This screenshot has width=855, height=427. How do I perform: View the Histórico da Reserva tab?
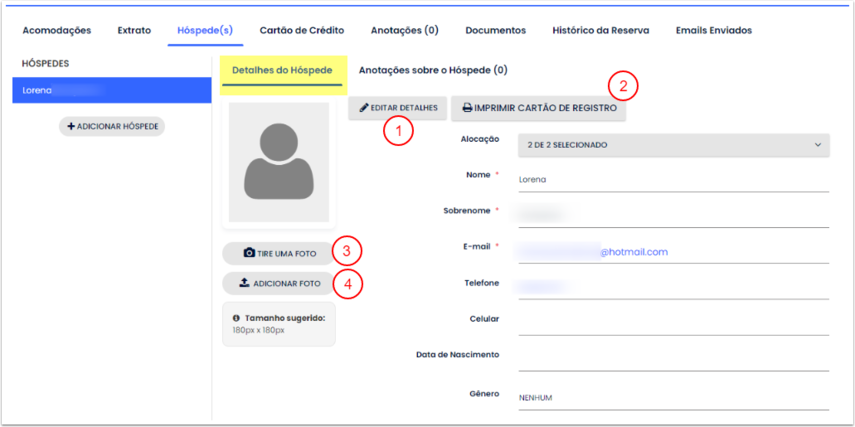pyautogui.click(x=600, y=30)
